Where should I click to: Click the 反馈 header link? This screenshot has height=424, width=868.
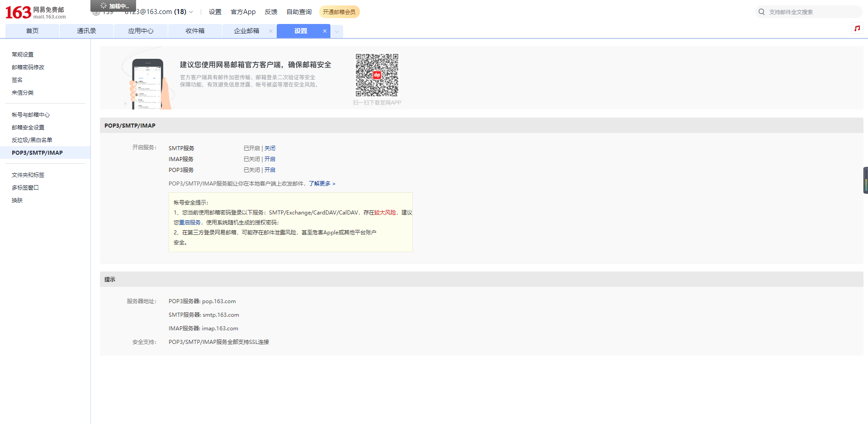271,12
